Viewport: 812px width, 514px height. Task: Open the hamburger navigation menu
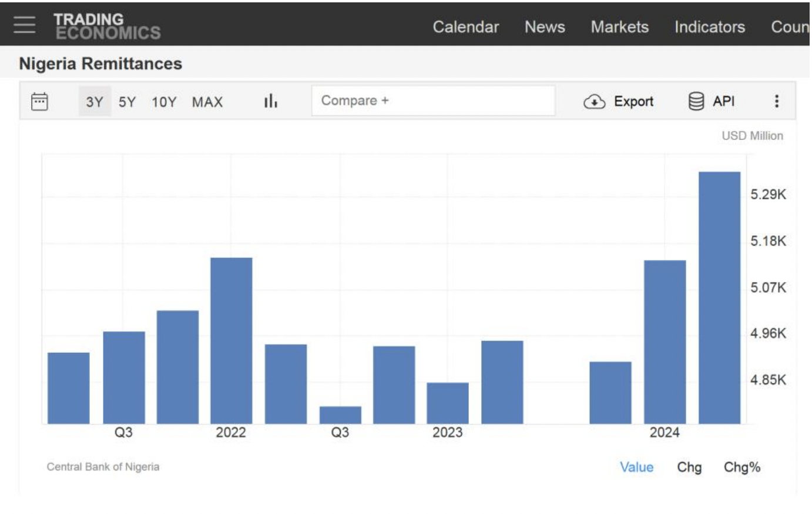click(24, 25)
